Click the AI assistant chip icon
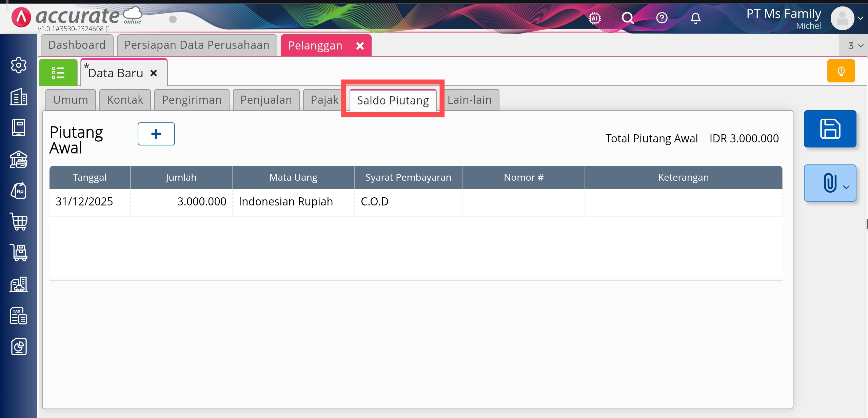This screenshot has height=418, width=868. point(595,18)
